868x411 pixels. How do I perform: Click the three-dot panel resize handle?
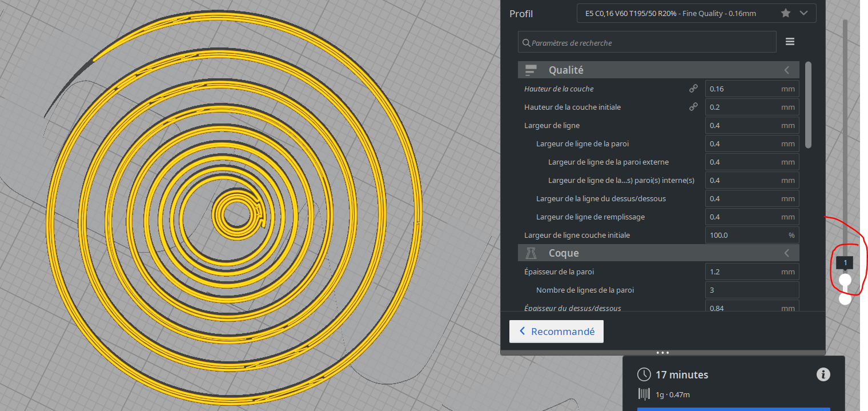click(x=662, y=353)
